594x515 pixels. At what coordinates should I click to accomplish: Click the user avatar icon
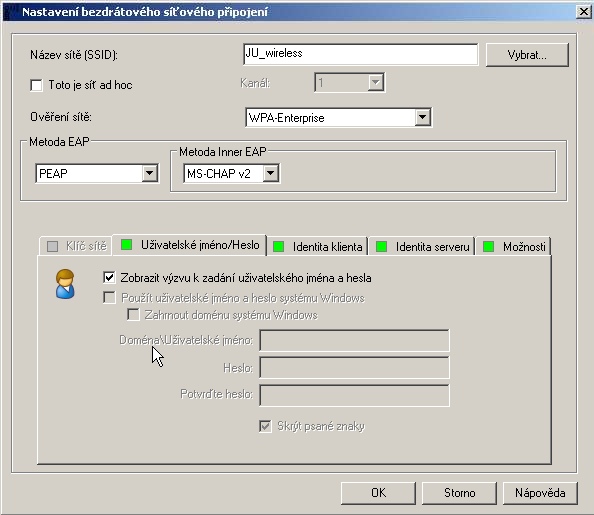pyautogui.click(x=65, y=284)
